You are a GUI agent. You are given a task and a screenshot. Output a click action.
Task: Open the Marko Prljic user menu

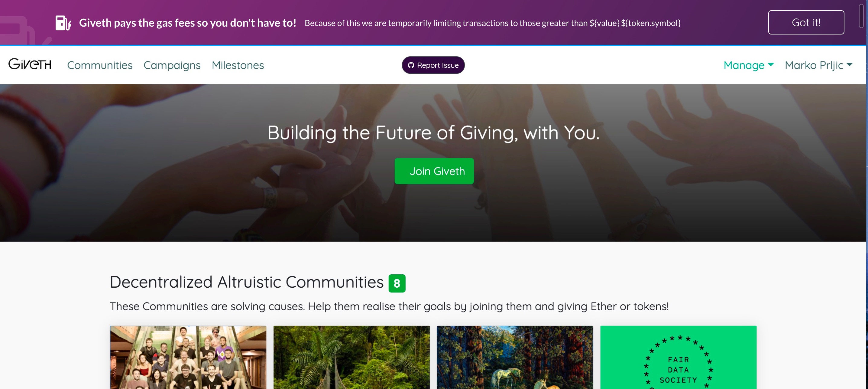[818, 65]
